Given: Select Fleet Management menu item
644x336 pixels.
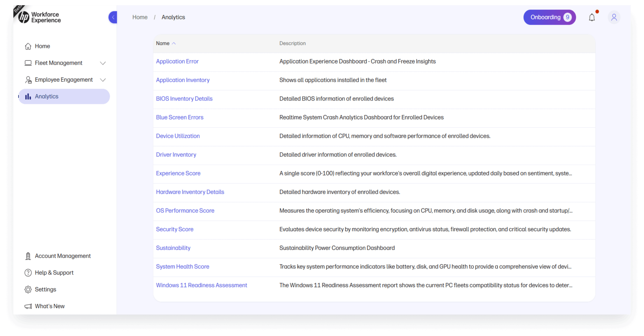Looking at the screenshot, I should [x=64, y=63].
